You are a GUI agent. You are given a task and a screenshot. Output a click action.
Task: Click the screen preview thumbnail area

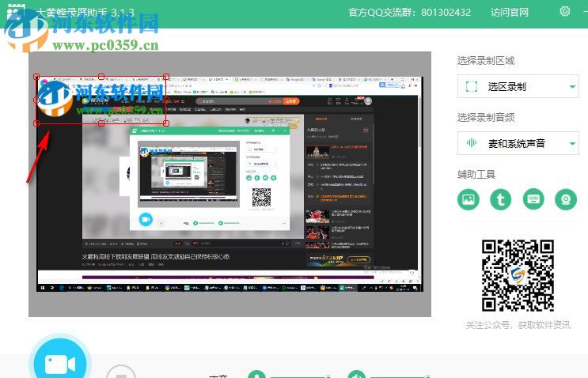[x=230, y=184]
